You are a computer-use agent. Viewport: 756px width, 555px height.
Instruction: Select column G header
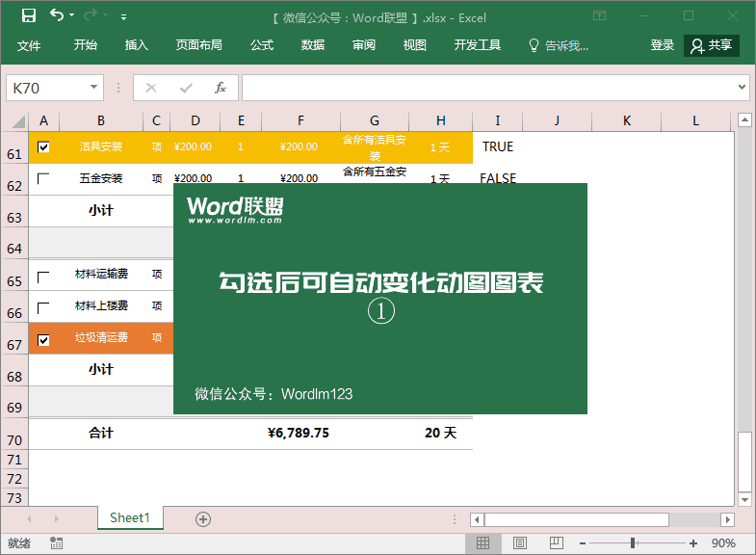pyautogui.click(x=374, y=120)
